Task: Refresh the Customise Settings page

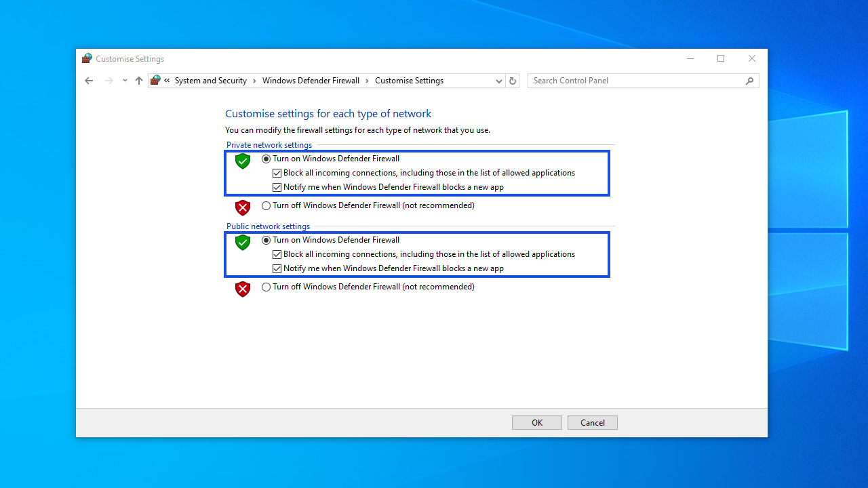Action: [x=513, y=81]
